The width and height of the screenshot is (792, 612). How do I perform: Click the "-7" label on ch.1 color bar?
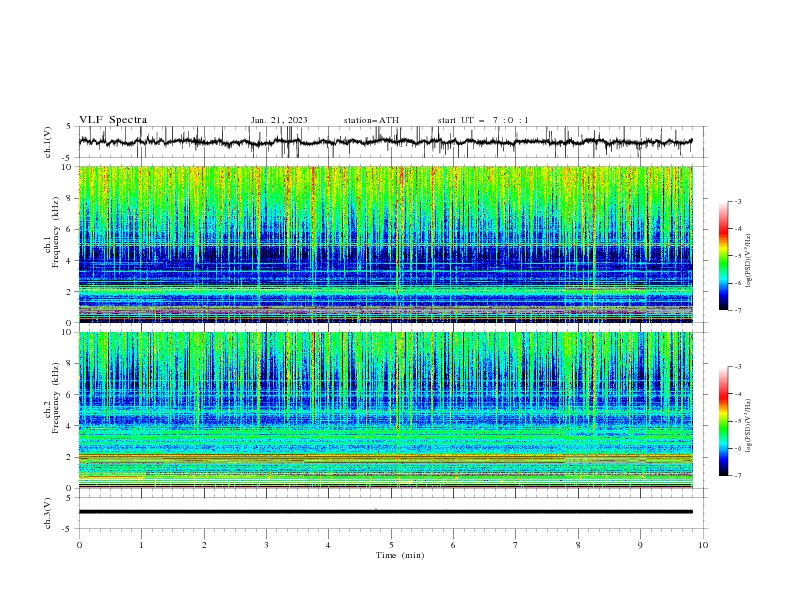click(x=737, y=310)
